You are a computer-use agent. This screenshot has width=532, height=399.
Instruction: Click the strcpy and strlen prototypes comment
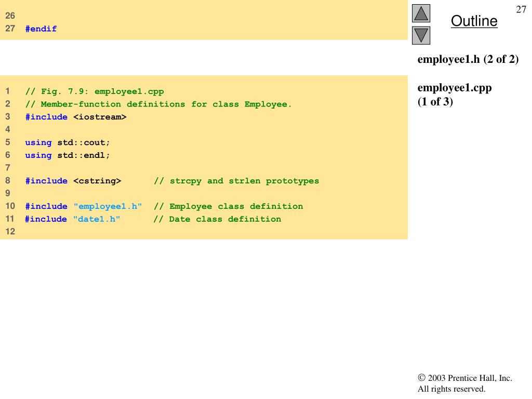coord(236,181)
